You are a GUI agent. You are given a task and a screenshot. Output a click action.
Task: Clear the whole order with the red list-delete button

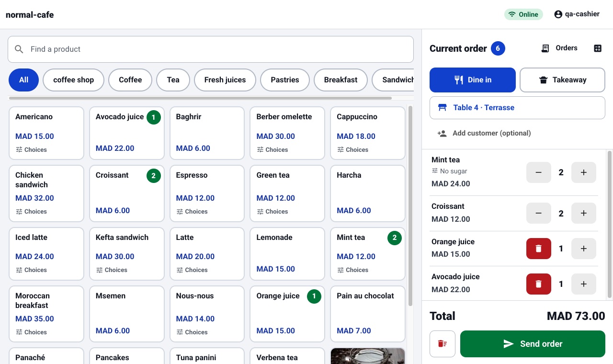coord(443,344)
